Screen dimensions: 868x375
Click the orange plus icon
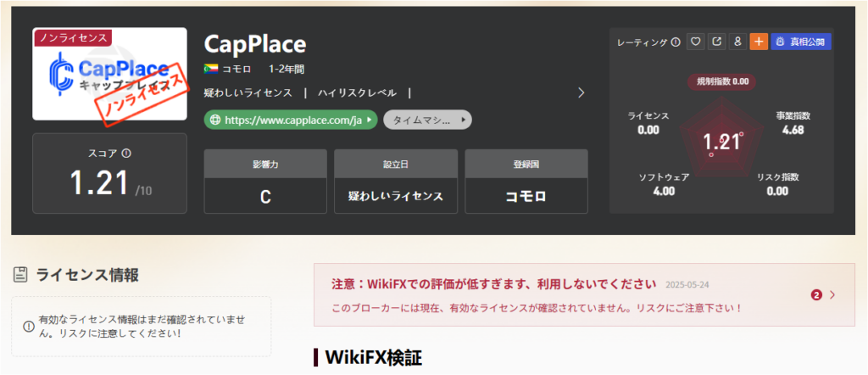(x=759, y=42)
